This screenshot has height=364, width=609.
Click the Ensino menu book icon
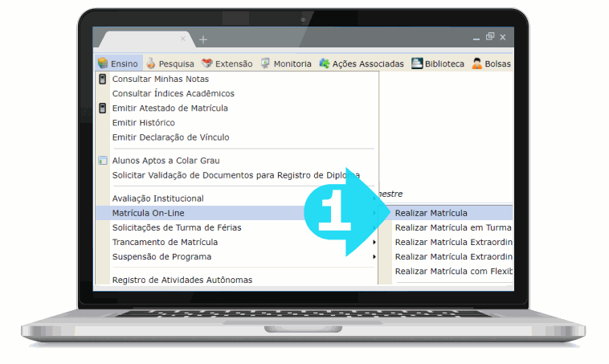point(103,63)
